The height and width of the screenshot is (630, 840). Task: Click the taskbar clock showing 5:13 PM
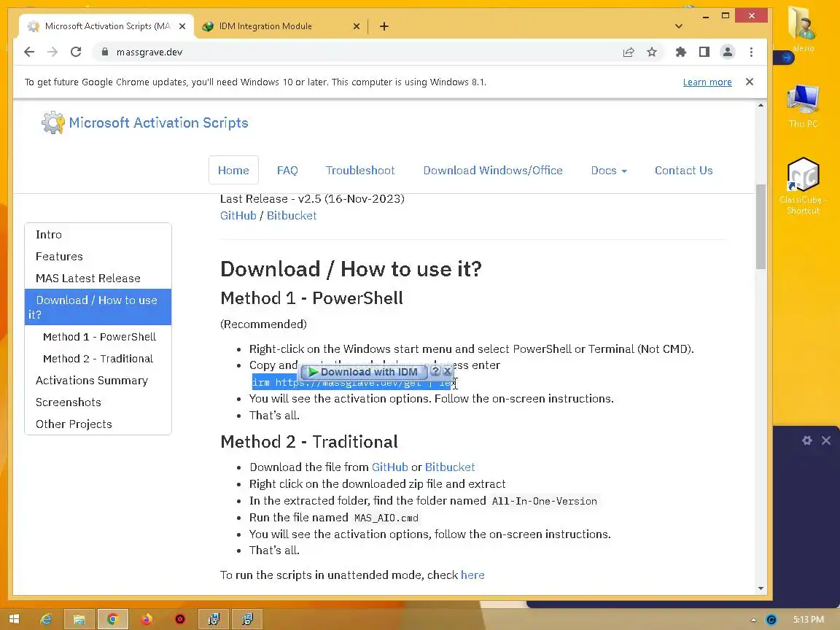coord(809,620)
